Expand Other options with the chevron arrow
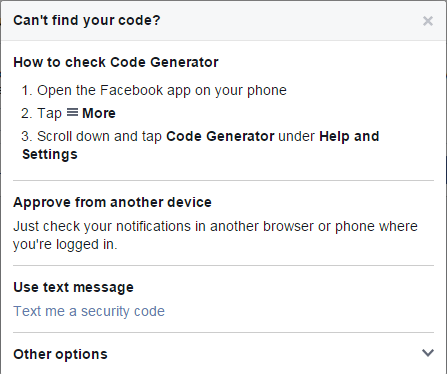 pyautogui.click(x=428, y=353)
